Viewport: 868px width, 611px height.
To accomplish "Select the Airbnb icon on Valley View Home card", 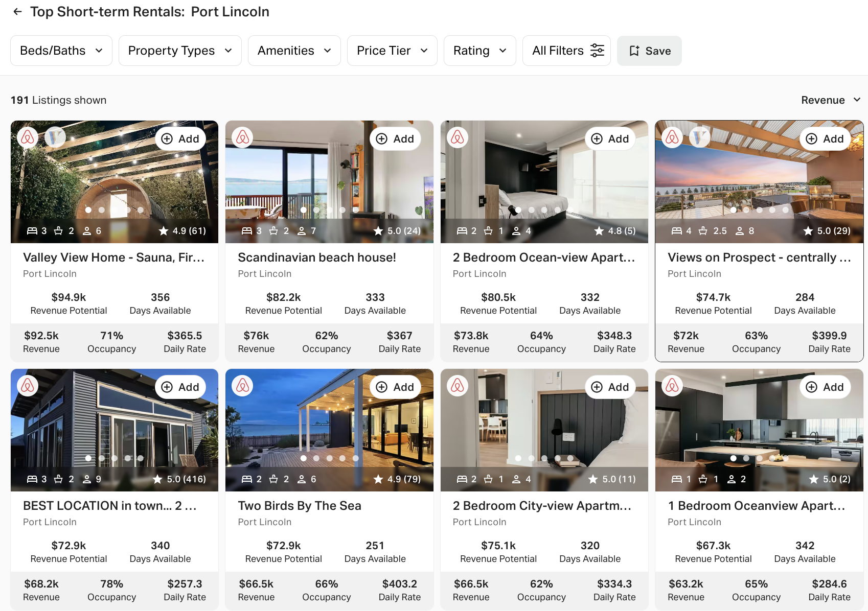I will coord(27,137).
